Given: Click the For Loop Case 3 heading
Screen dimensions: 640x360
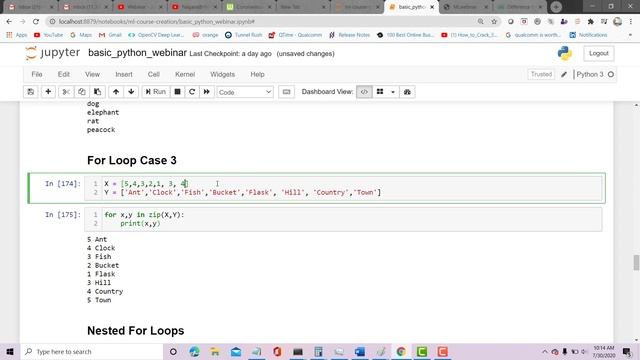Looking at the screenshot, I should [132, 160].
